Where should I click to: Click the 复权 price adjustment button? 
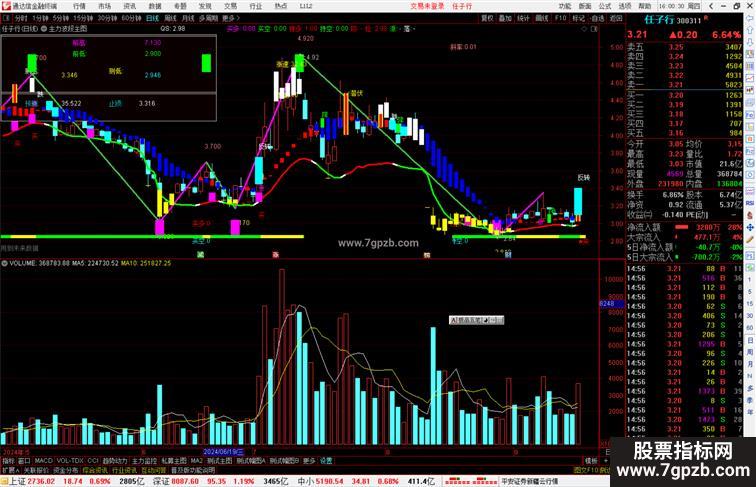(x=487, y=18)
